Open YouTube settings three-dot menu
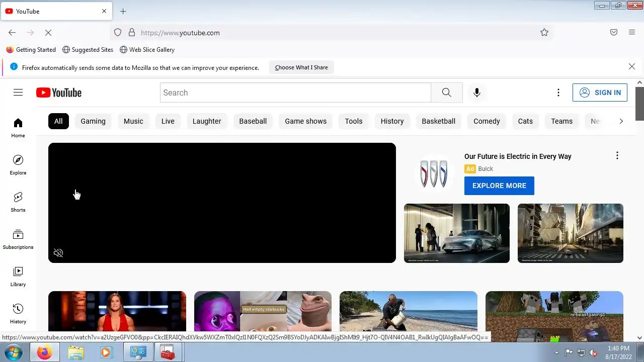 tap(558, 93)
